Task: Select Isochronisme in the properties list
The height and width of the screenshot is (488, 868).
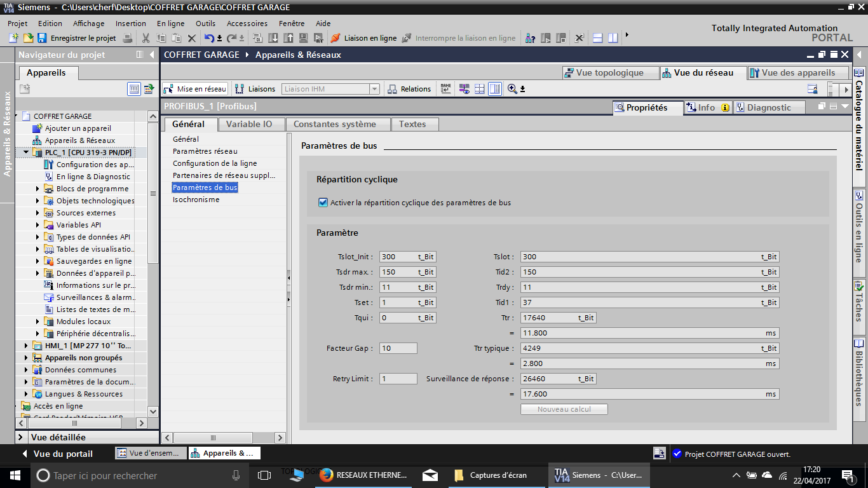Action: 196,200
